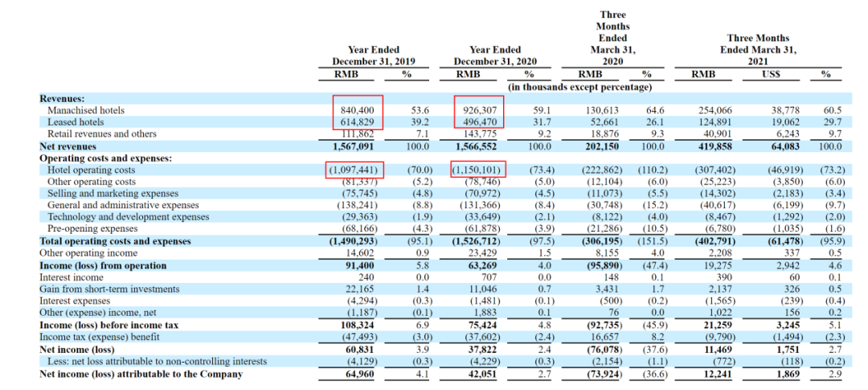The width and height of the screenshot is (868, 390).
Task: Click the 'Net revenues' row label
Action: [68, 147]
